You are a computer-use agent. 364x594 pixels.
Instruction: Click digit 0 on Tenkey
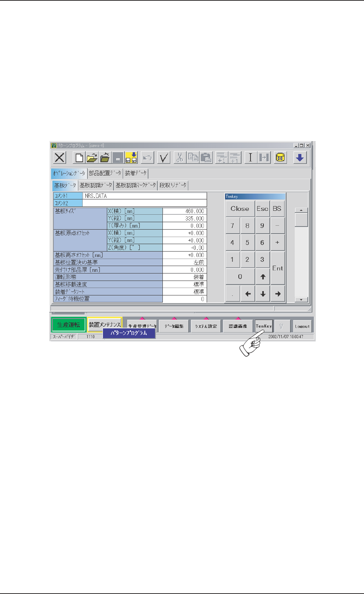click(240, 277)
